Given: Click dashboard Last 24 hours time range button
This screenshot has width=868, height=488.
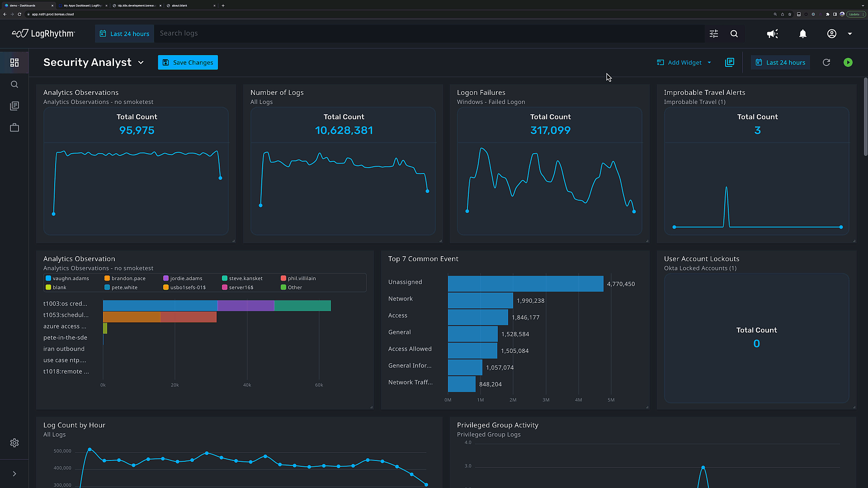Looking at the screenshot, I should click(x=781, y=62).
